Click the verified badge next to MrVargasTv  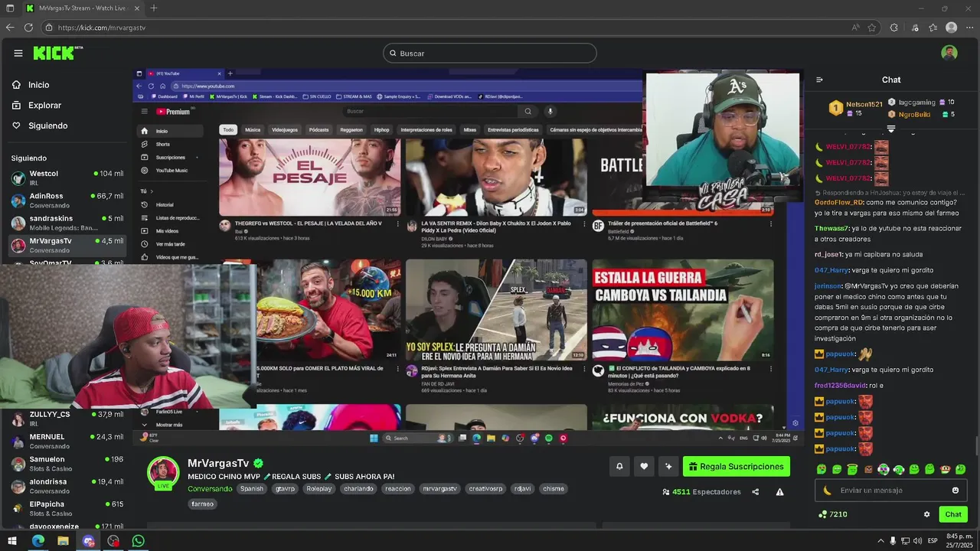point(259,463)
